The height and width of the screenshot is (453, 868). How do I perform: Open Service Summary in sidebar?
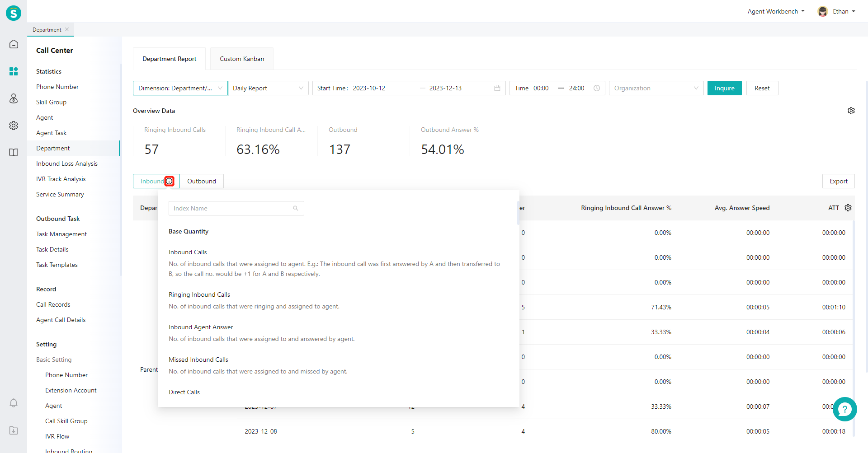(60, 194)
